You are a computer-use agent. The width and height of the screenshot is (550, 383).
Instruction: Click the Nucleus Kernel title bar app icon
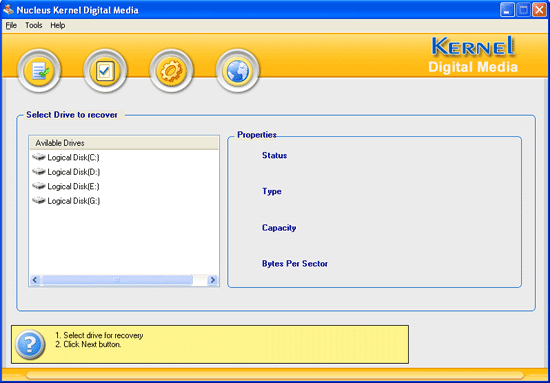click(8, 10)
